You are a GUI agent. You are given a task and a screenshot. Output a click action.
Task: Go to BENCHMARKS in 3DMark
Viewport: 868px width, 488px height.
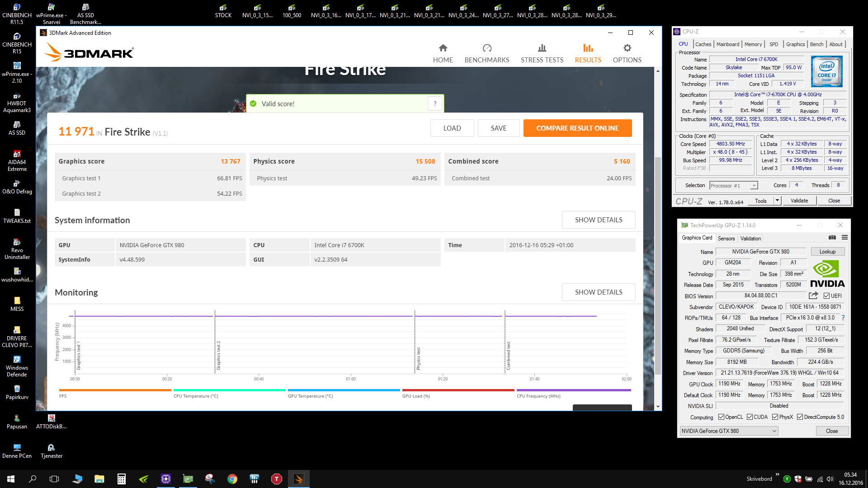click(x=486, y=53)
